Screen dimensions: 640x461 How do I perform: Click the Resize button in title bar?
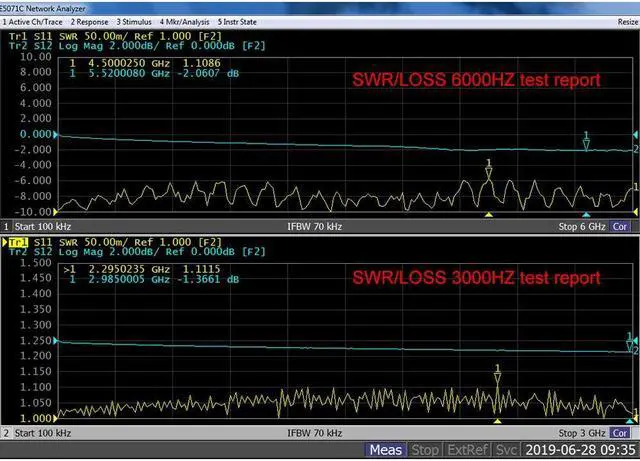point(627,20)
